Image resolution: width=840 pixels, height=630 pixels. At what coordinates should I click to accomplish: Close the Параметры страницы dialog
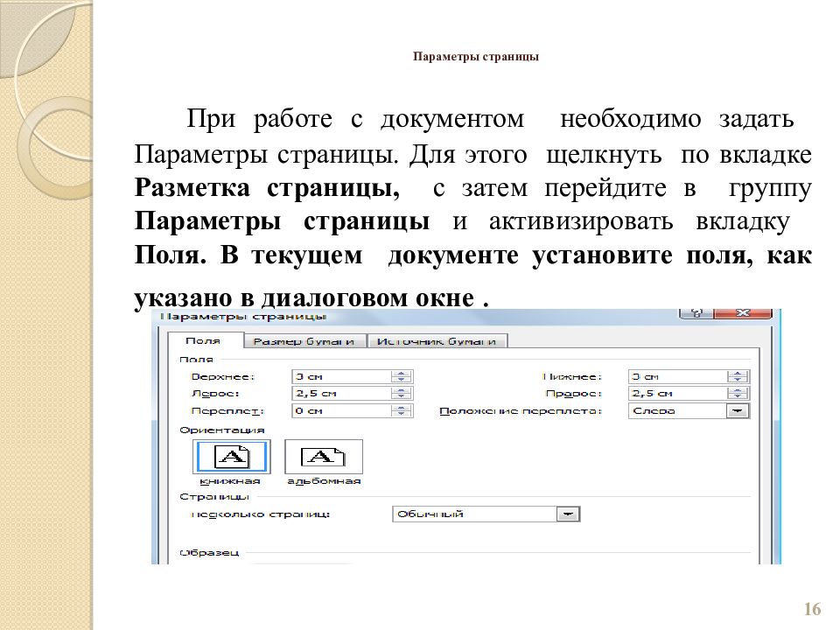[x=743, y=313]
